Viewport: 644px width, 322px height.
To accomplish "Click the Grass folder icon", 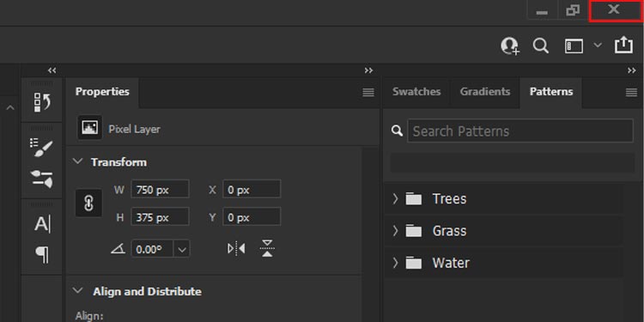I will (x=414, y=231).
